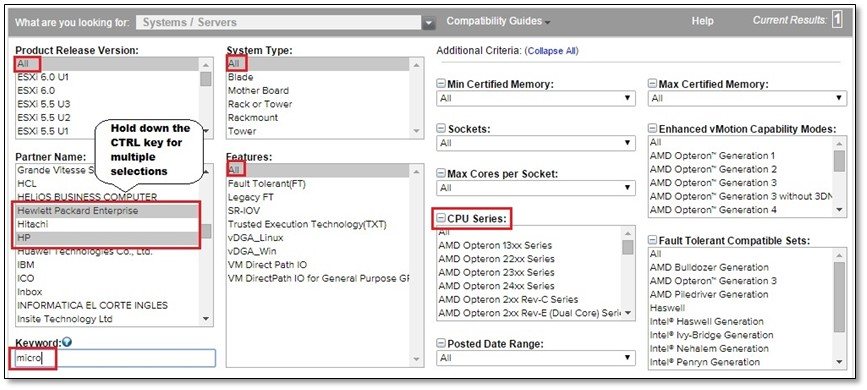
Task: Collapse the Sockets section minus icon
Action: coord(441,129)
